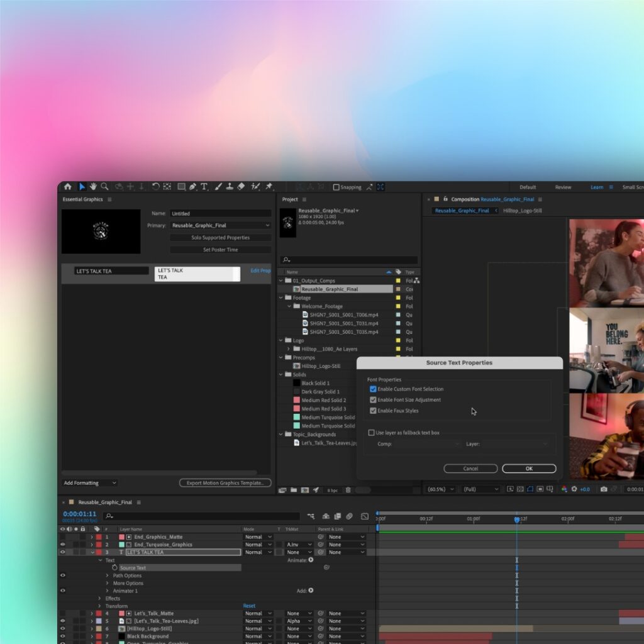Open the Primary composition dropdown
The image size is (644, 644).
click(221, 225)
